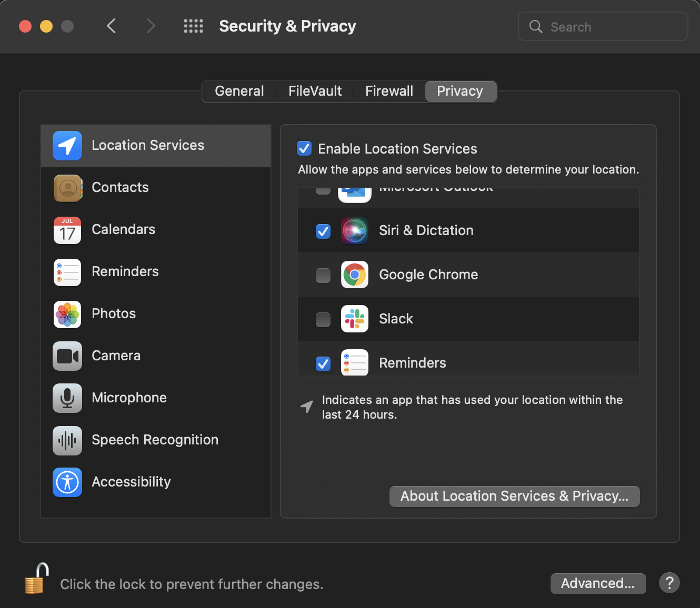Uncheck Siri & Dictation location access
Image resolution: width=700 pixels, height=608 pixels.
click(323, 231)
